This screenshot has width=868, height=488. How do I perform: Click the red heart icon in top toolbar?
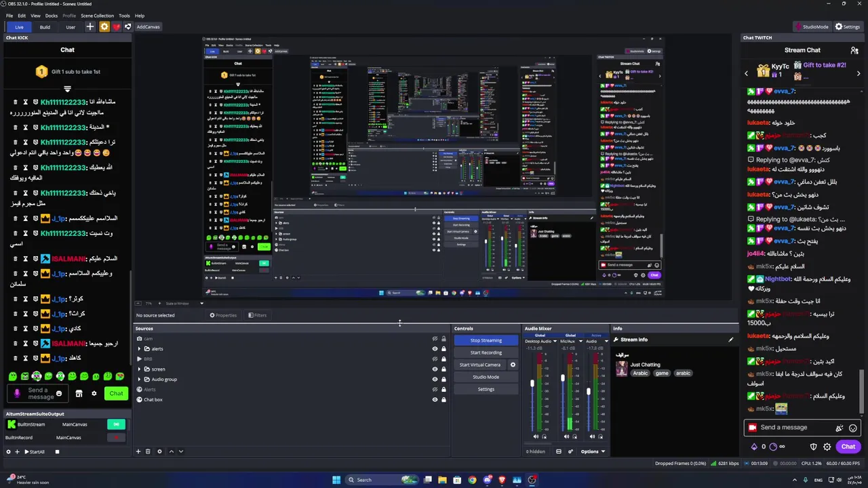pyautogui.click(x=116, y=27)
